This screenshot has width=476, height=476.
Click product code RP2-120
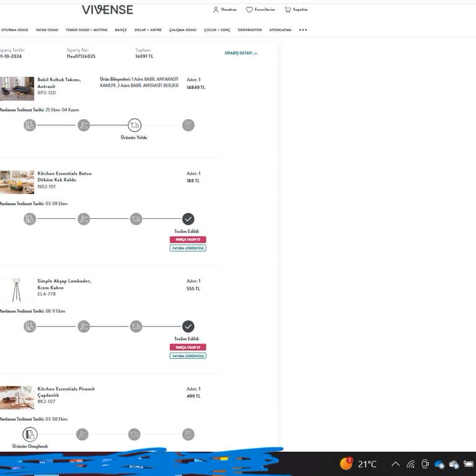(46, 92)
